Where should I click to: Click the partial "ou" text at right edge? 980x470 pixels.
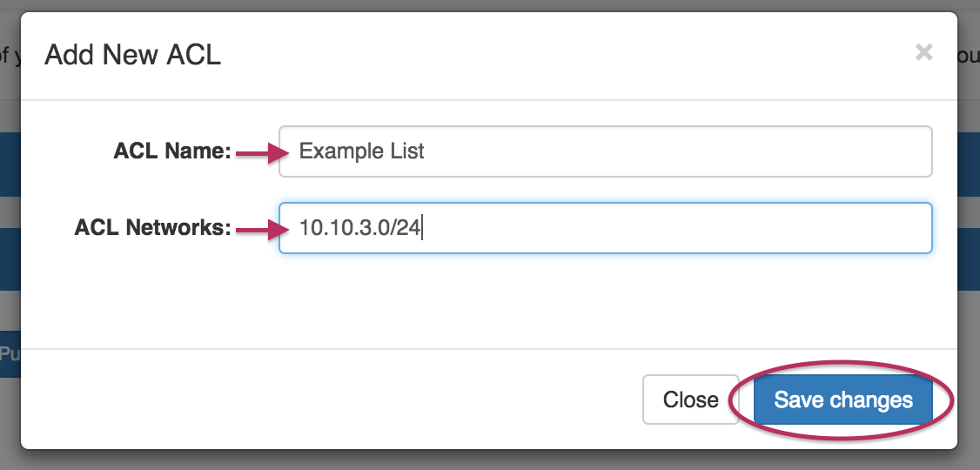968,57
